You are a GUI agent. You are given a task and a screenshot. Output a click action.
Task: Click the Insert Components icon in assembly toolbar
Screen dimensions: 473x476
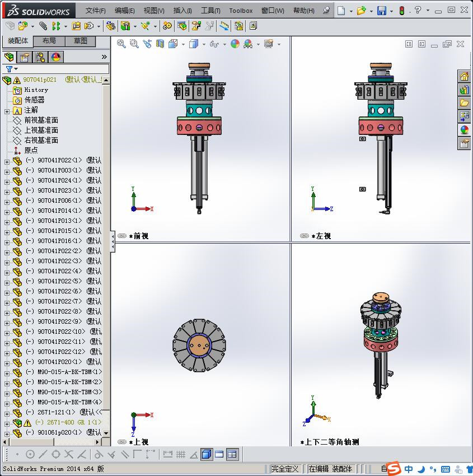coord(23,26)
